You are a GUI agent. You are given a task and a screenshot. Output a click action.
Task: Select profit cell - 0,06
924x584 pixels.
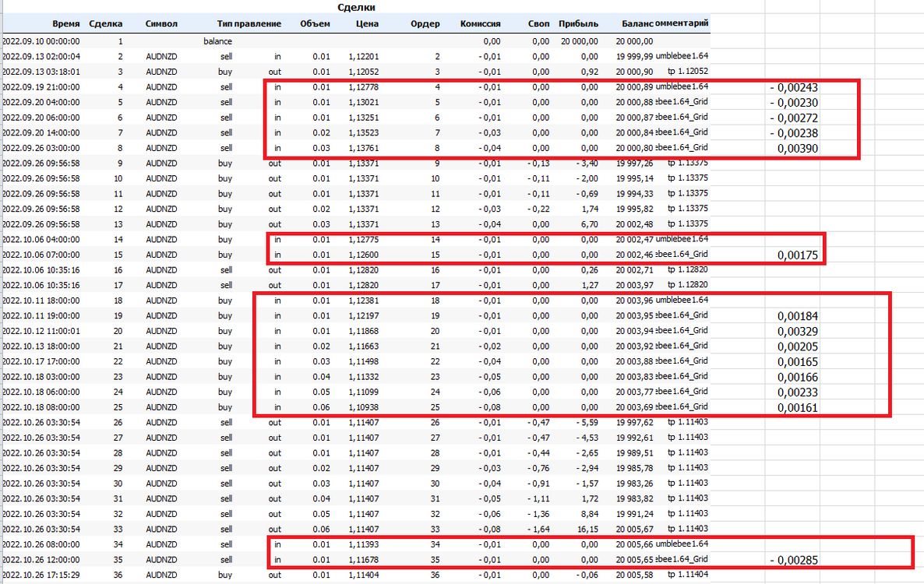tap(587, 575)
